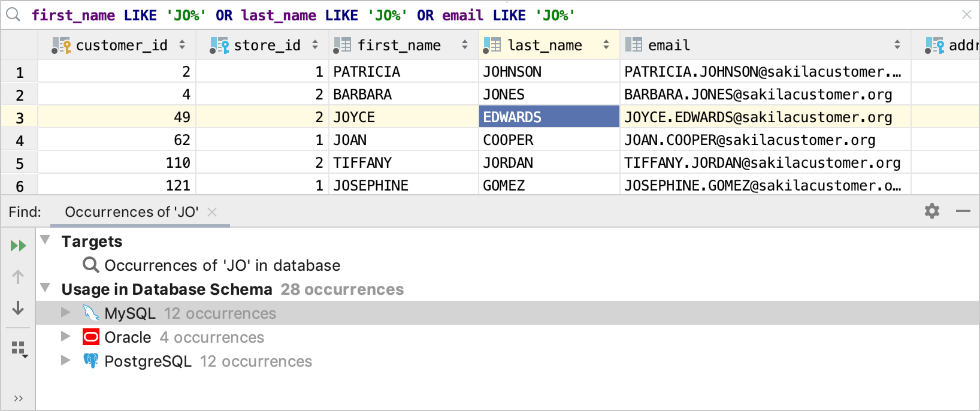
Task: Go to next occurrence with down arrow
Action: tap(18, 308)
